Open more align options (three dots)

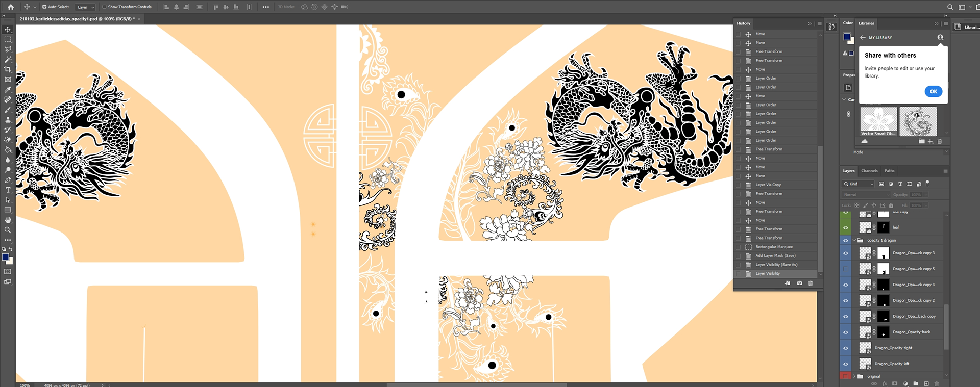click(x=265, y=7)
